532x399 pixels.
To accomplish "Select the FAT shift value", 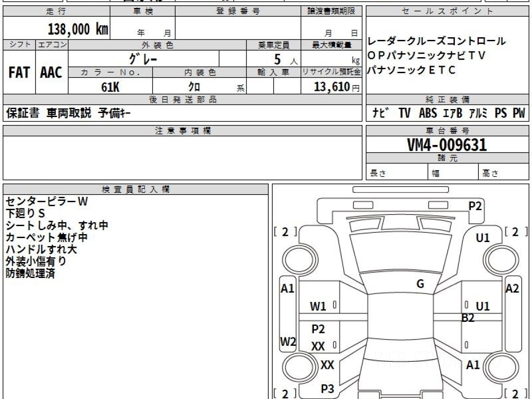I will point(19,73).
